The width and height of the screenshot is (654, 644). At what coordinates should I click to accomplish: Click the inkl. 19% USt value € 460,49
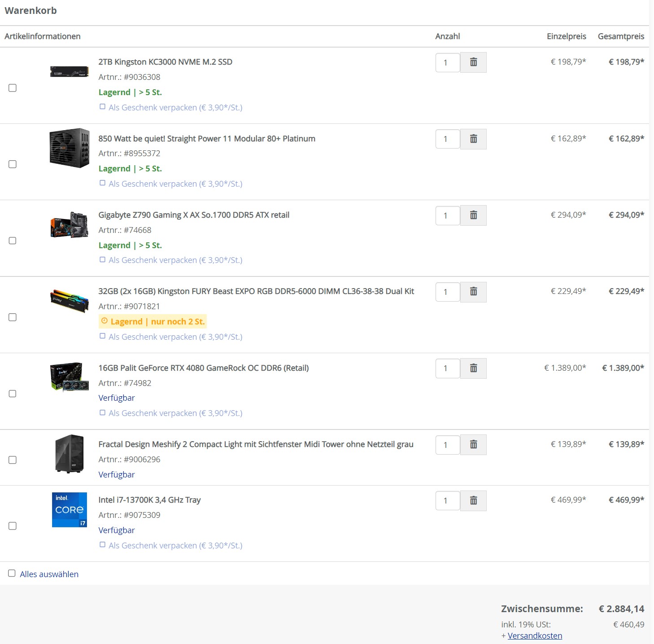(628, 625)
